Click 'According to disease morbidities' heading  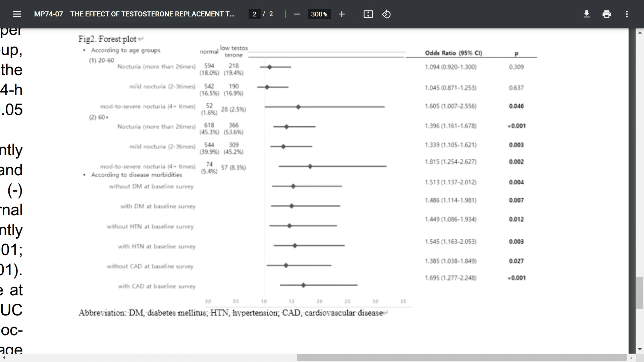pyautogui.click(x=137, y=175)
